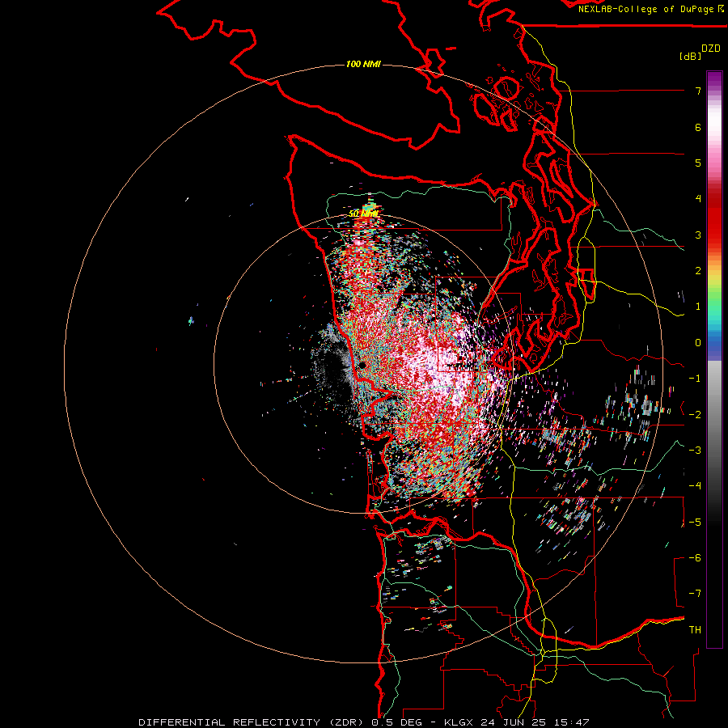Click the -3 dB color scale tick label
The image size is (728, 728).
pyautogui.click(x=695, y=451)
